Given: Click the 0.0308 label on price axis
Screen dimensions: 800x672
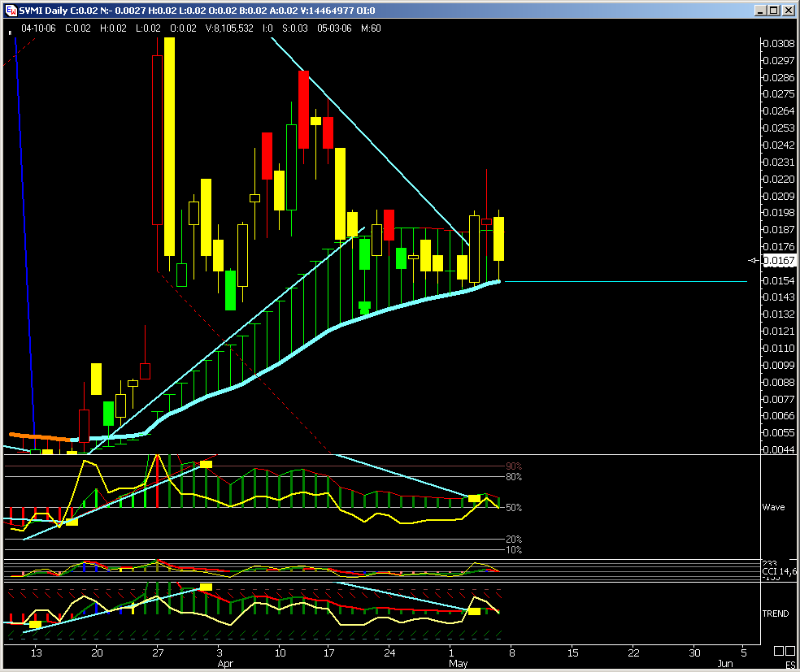Looking at the screenshot, I should point(776,43).
